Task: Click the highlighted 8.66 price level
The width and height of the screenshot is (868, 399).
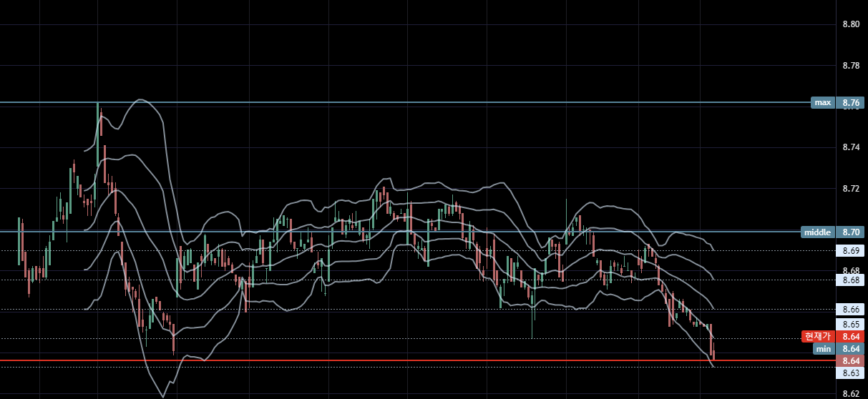Action: click(851, 309)
